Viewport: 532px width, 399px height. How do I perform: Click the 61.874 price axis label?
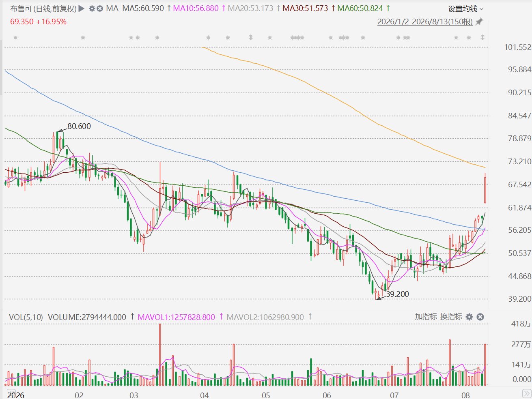520,208
